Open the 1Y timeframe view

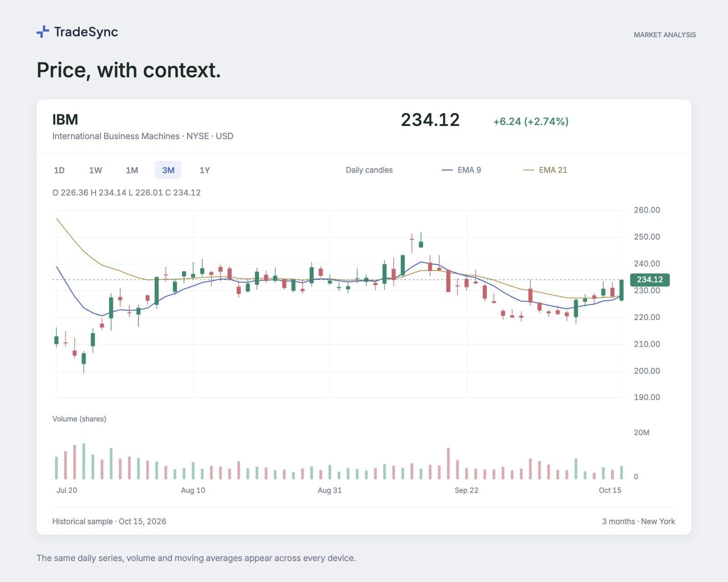pos(205,170)
